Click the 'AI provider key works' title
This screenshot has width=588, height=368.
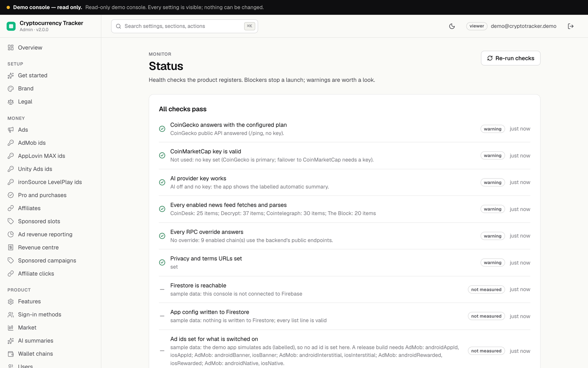198,178
